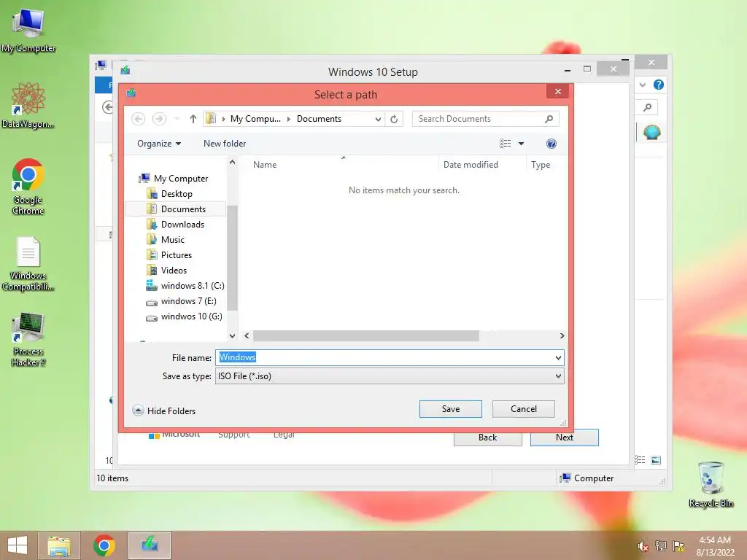This screenshot has height=560, width=747.
Task: Click the My Compu... breadcrumb
Action: coord(255,119)
